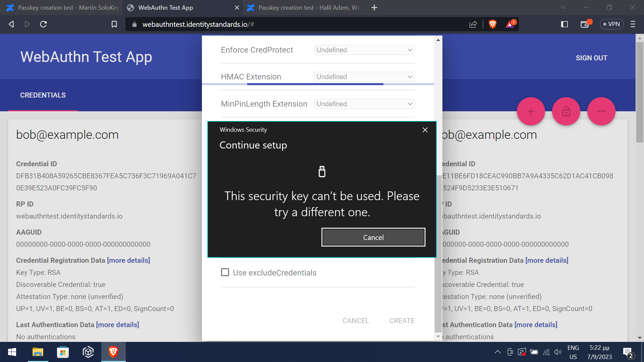The width and height of the screenshot is (644, 362).
Task: Click the VPN button
Action: pyautogui.click(x=611, y=24)
